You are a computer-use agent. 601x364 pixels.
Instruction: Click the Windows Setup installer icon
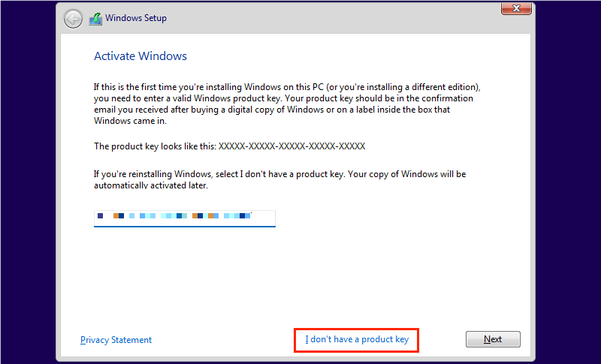[x=95, y=18]
